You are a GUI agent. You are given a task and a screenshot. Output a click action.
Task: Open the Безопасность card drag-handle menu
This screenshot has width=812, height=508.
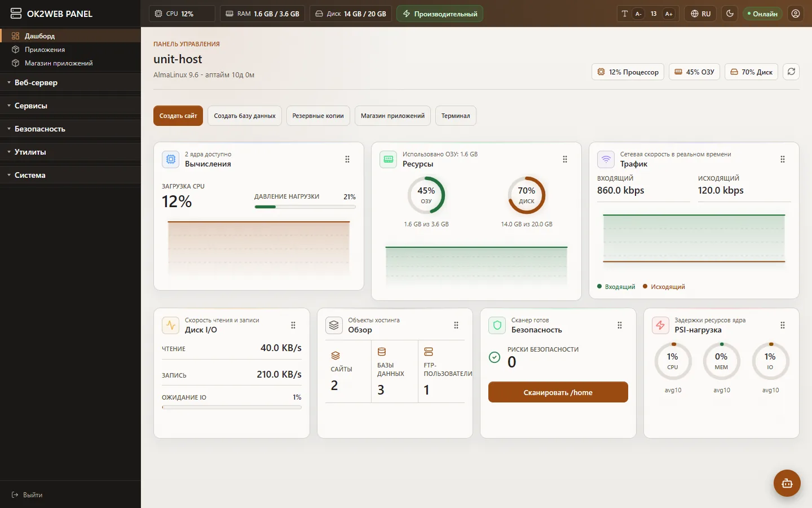[620, 325]
